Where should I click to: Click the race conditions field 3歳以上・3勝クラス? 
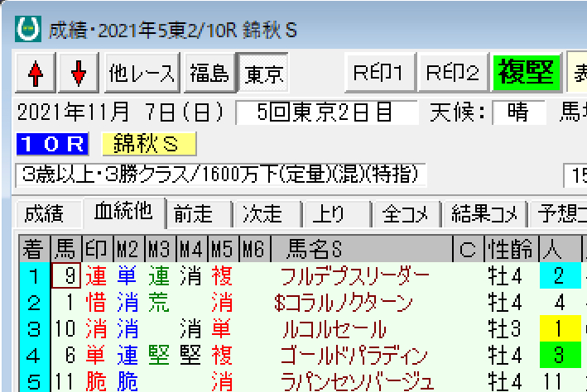221,174
